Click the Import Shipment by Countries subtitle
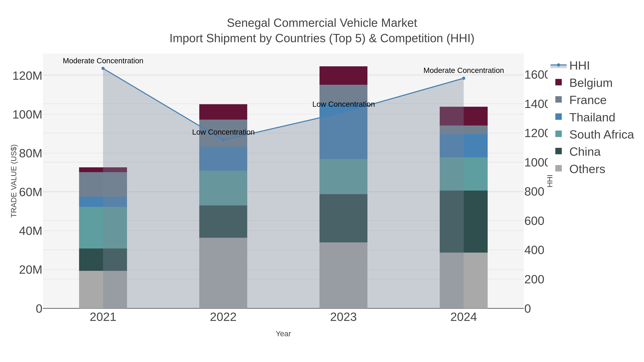 [x=322, y=38]
